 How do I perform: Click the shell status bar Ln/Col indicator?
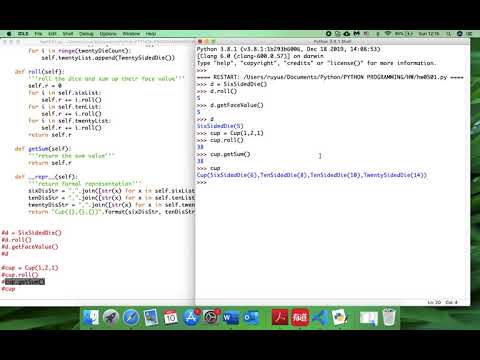click(442, 302)
